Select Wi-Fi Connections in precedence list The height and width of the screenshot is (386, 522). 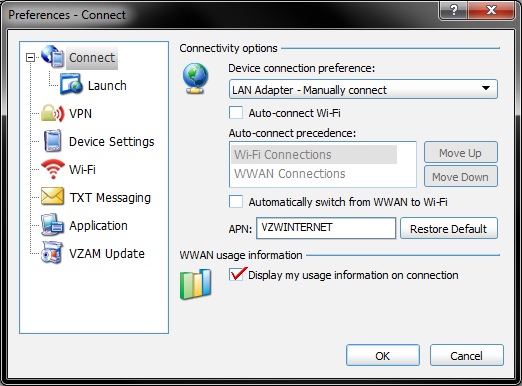coord(314,154)
